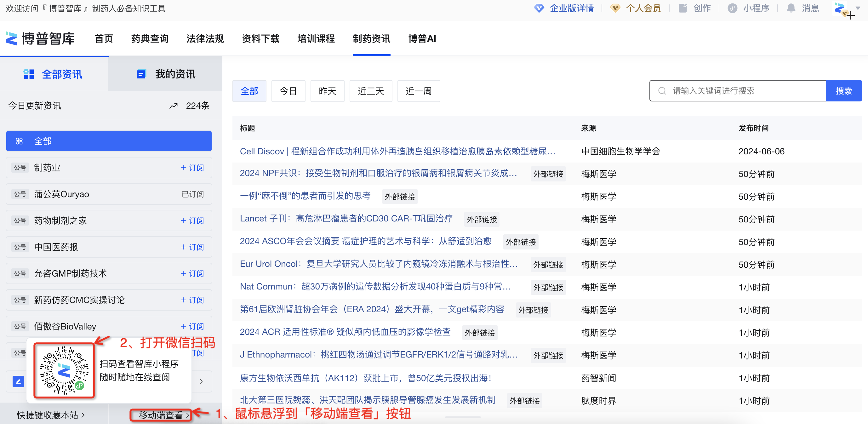Switch to 全部资讯 tab
This screenshot has height=424, width=868.
54,74
